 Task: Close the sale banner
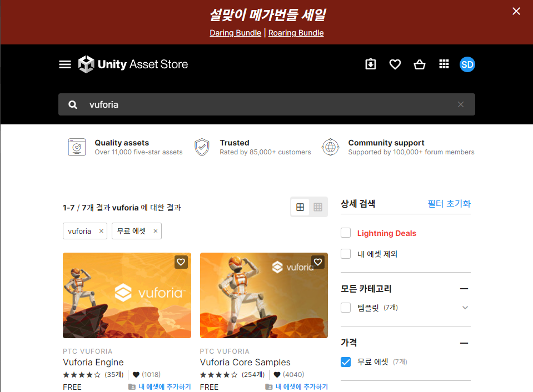click(516, 11)
